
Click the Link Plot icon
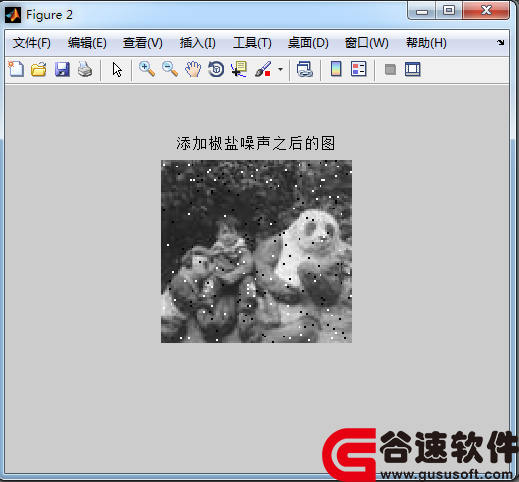(305, 69)
